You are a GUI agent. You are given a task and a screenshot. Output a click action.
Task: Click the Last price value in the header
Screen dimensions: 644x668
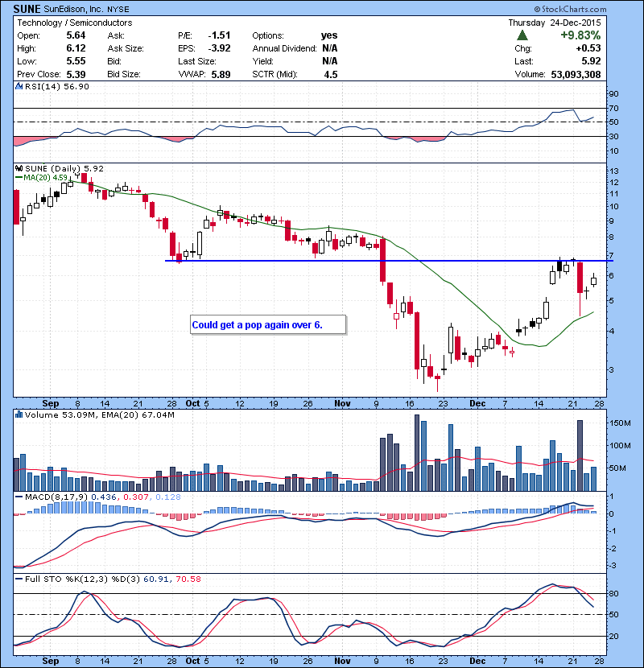pyautogui.click(x=591, y=61)
